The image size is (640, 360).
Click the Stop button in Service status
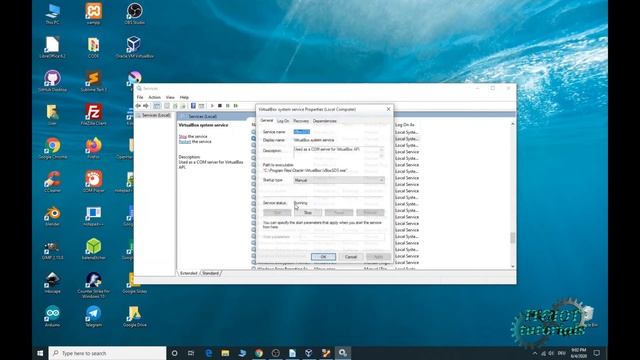pyautogui.click(x=308, y=213)
